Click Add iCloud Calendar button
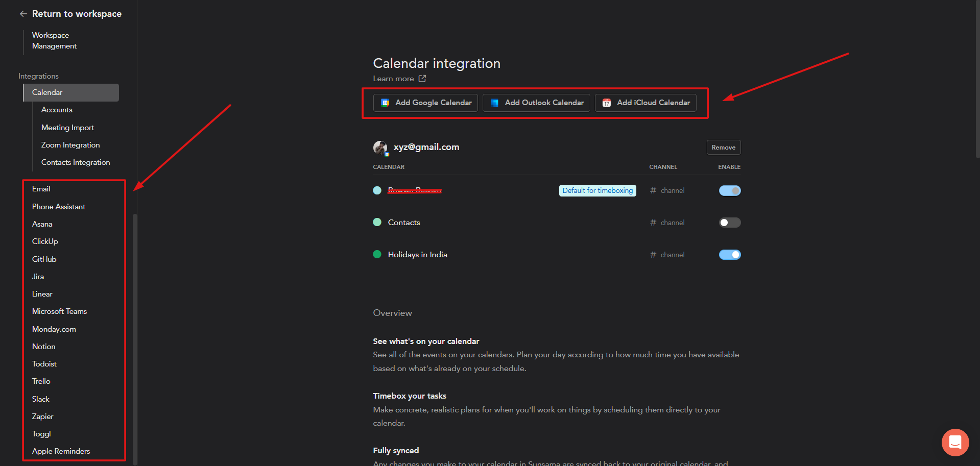 pyautogui.click(x=646, y=103)
